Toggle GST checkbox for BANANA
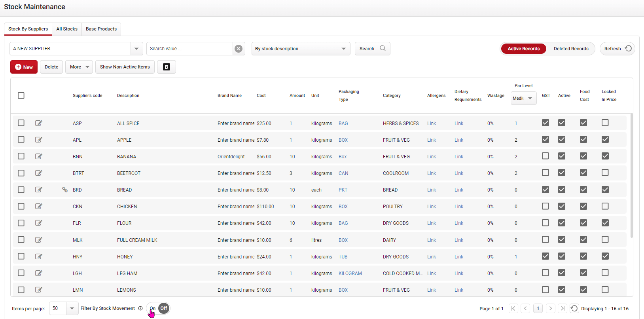Viewport: 644px width, 319px height. coord(546,156)
